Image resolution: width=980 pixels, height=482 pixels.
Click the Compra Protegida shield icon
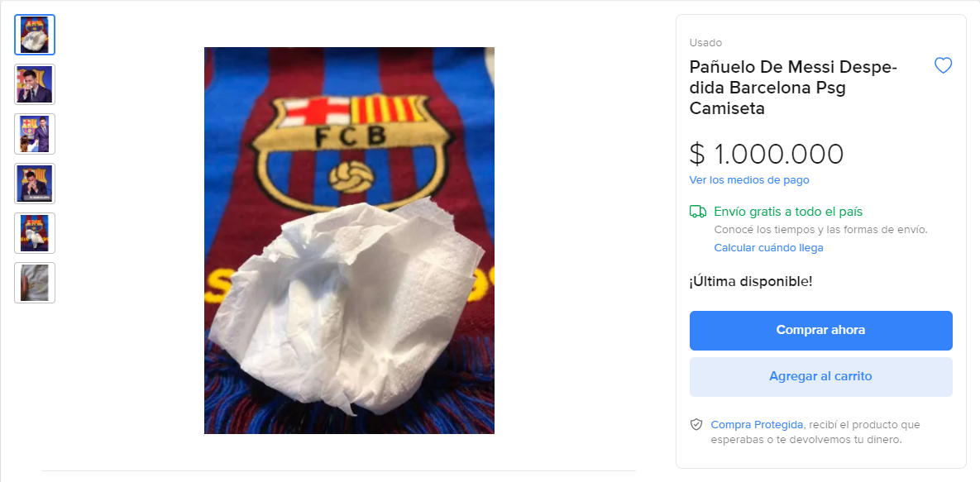tap(696, 425)
